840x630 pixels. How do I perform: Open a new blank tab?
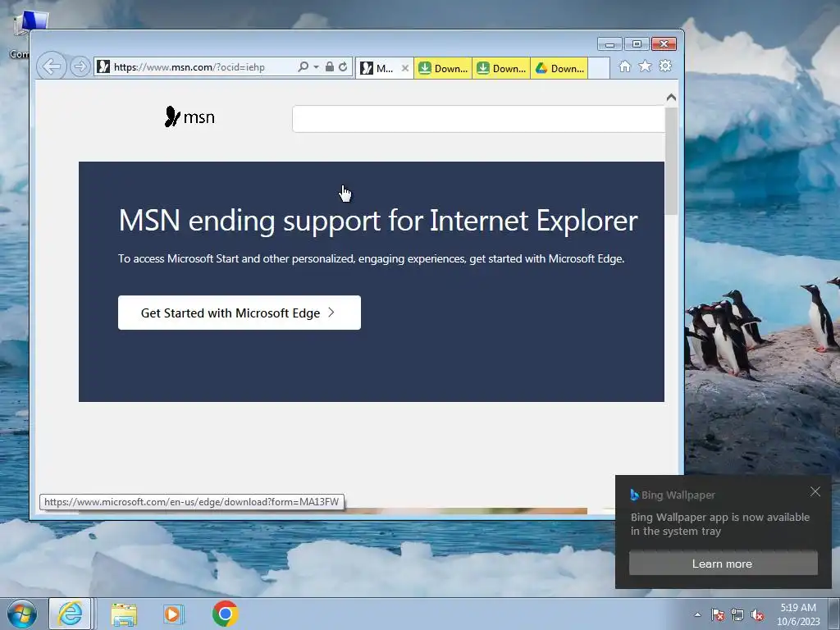pyautogui.click(x=599, y=69)
